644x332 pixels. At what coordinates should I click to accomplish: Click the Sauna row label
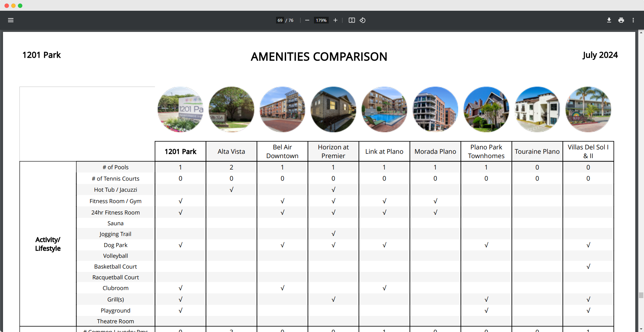(x=115, y=223)
